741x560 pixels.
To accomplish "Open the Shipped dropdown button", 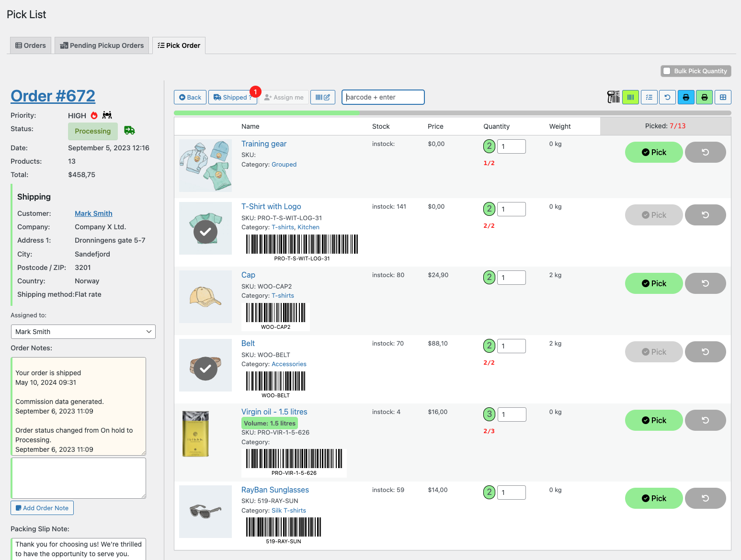I will [233, 97].
